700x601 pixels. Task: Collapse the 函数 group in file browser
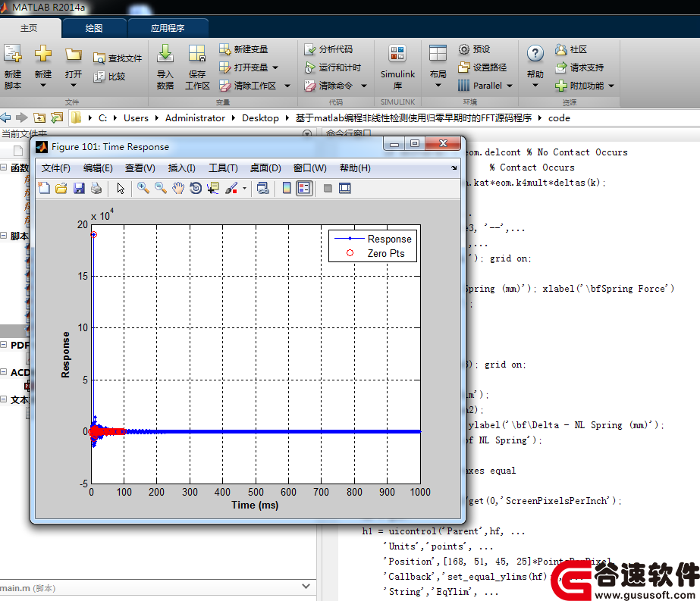4,167
